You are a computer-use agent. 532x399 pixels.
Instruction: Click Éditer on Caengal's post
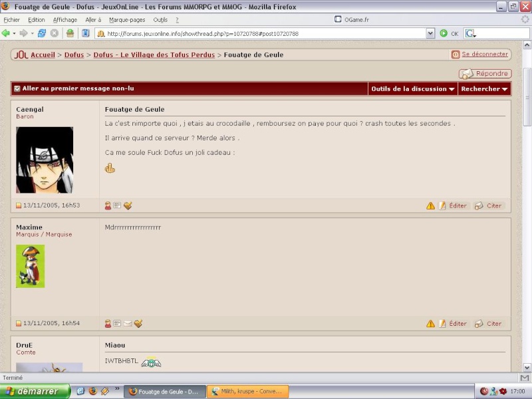(453, 205)
